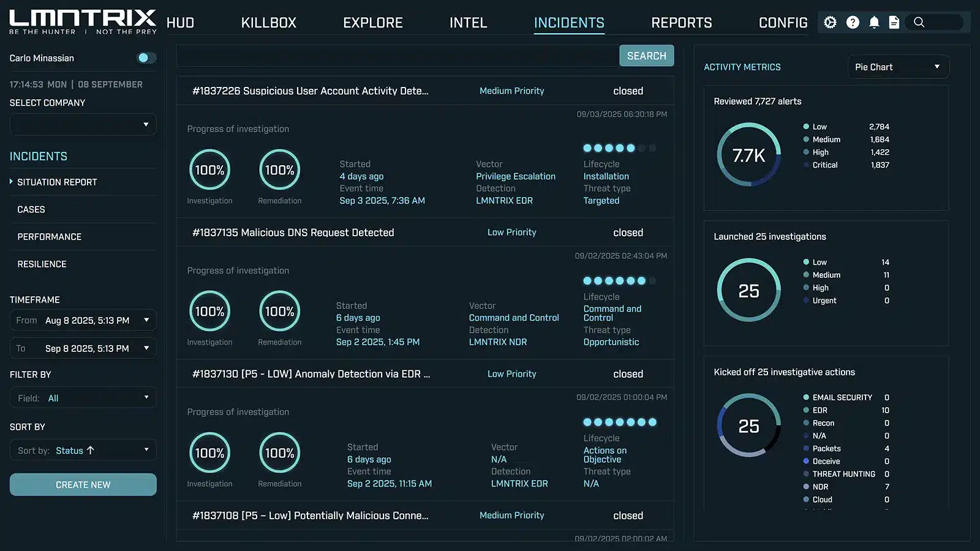Open the REPORTS tab
The width and height of the screenshot is (980, 551).
[x=681, y=23]
